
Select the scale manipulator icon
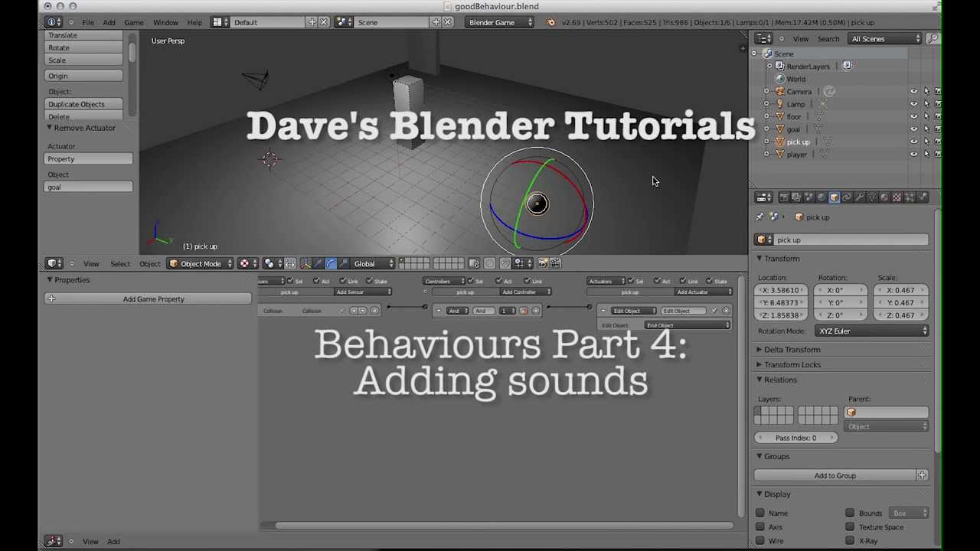click(x=344, y=263)
